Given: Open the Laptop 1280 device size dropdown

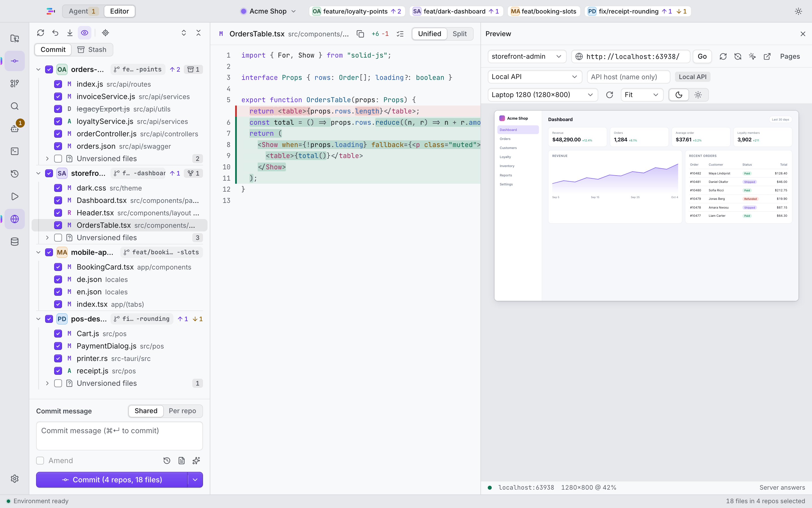Looking at the screenshot, I should 542,95.
